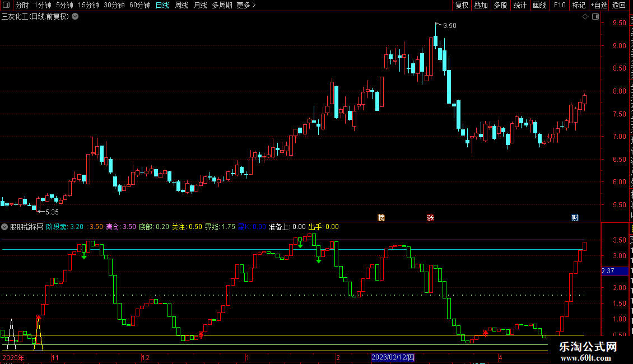Select the 60分钟 period

(140, 5)
